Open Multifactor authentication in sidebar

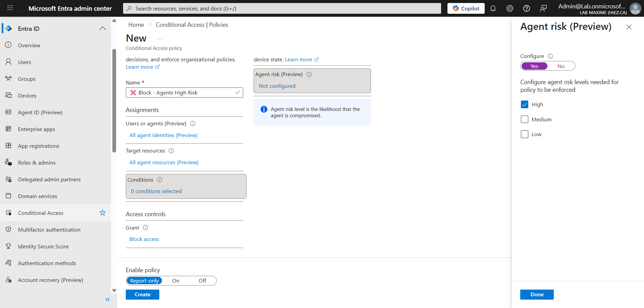pyautogui.click(x=49, y=230)
